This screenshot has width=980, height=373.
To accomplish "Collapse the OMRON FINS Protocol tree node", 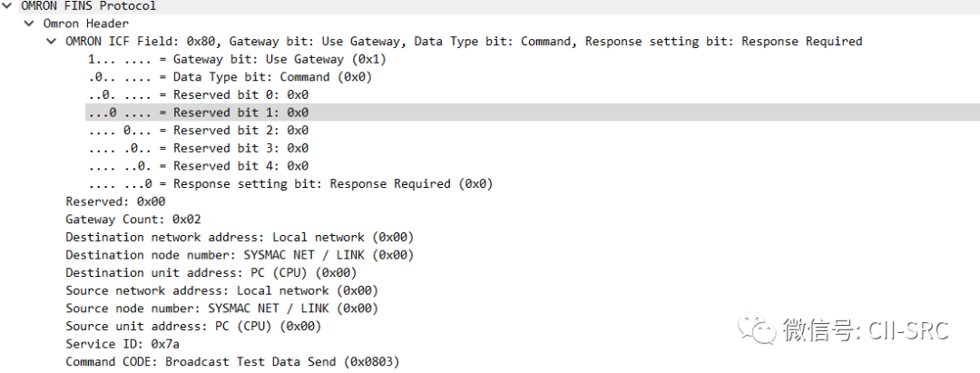I will tap(7, 5).
